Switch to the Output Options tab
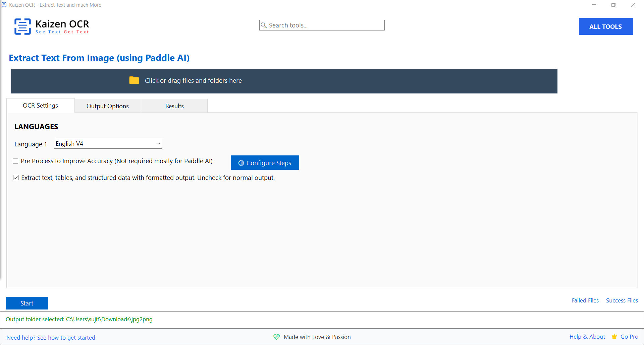The width and height of the screenshot is (644, 345). point(107,106)
